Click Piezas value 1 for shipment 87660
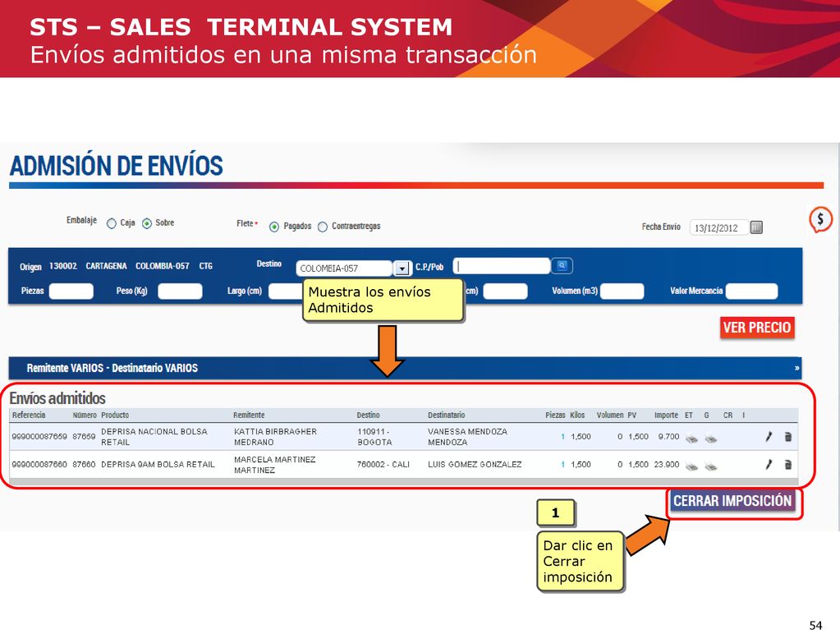840x643 pixels. pos(562,465)
